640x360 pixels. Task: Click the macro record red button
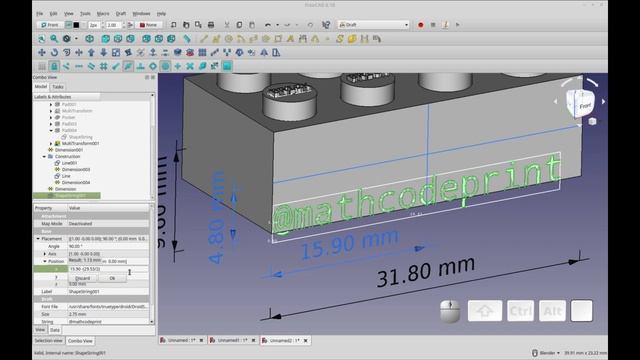pyautogui.click(x=420, y=25)
